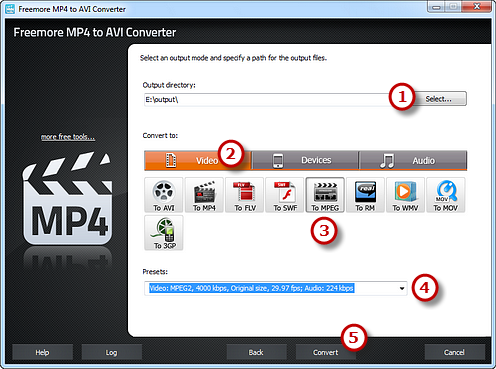Click the Output directory path field

pyautogui.click(x=267, y=100)
